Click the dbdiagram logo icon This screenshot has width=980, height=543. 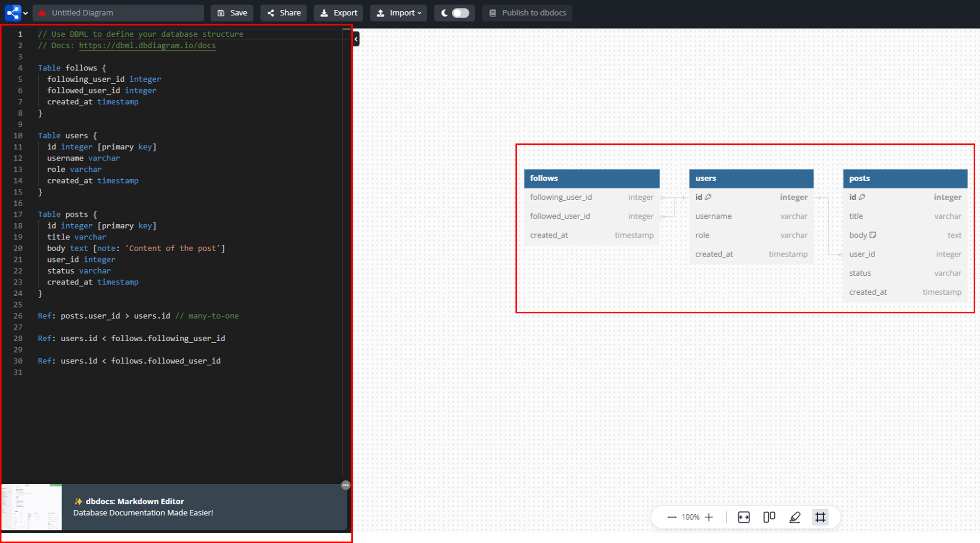click(13, 13)
